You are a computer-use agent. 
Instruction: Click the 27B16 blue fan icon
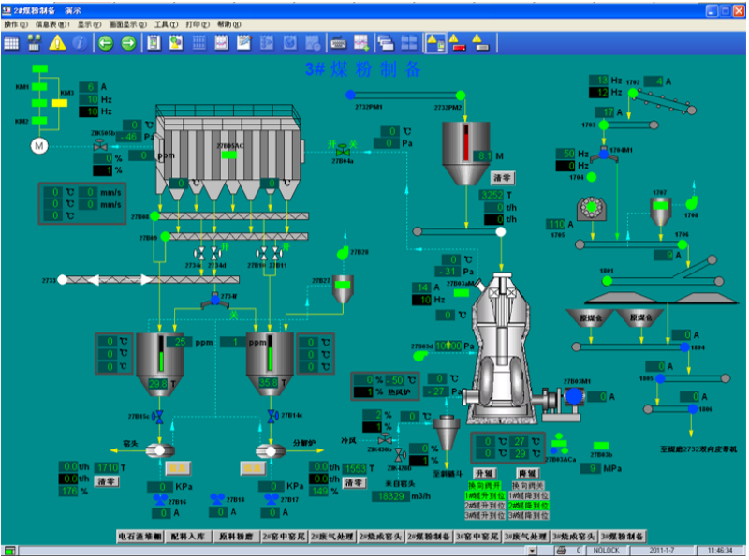tap(160, 500)
